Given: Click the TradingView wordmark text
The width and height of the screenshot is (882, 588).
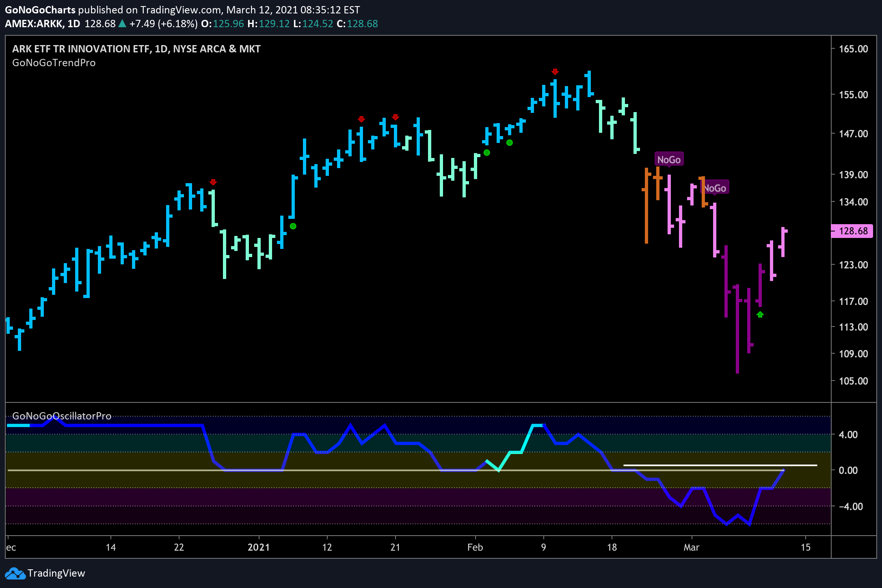Looking at the screenshot, I should tap(56, 573).
